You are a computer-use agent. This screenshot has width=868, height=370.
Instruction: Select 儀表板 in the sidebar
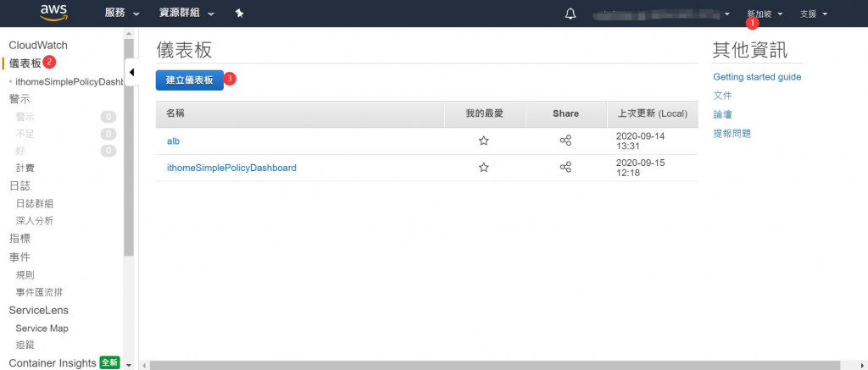(x=25, y=64)
